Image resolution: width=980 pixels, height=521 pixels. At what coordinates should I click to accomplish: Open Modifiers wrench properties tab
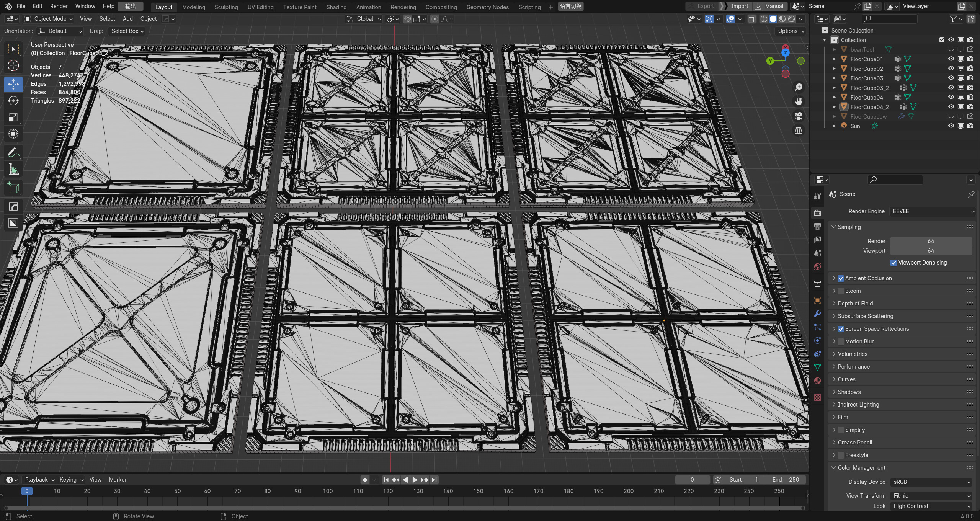point(818,314)
